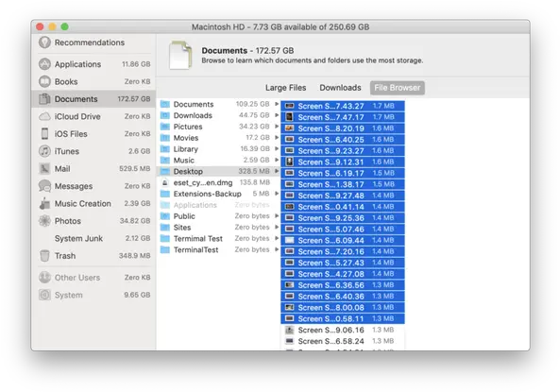The image size is (560, 392).
Task: Click the Extensions-Backup folder icon
Action: (x=165, y=194)
